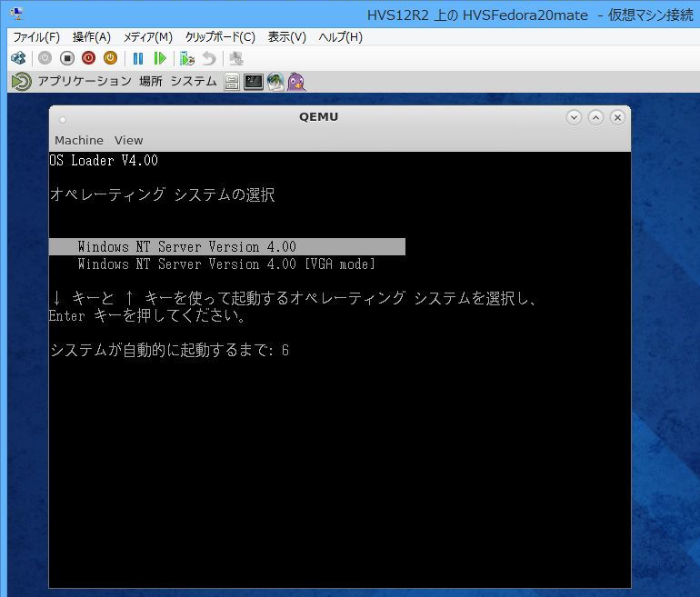Open the システム panel menu
Viewport: 700px width, 597px height.
[194, 81]
